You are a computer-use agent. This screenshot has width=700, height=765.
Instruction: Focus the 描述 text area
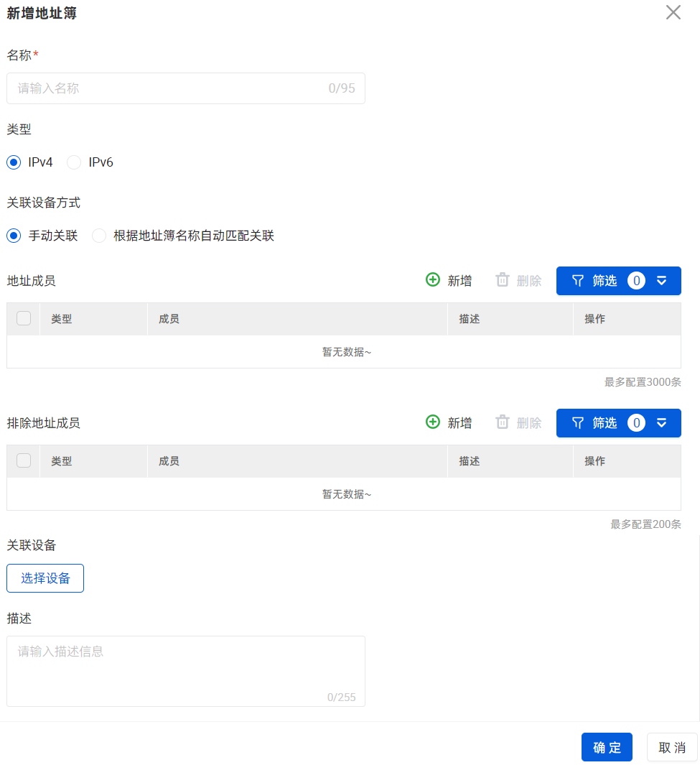[x=185, y=671]
